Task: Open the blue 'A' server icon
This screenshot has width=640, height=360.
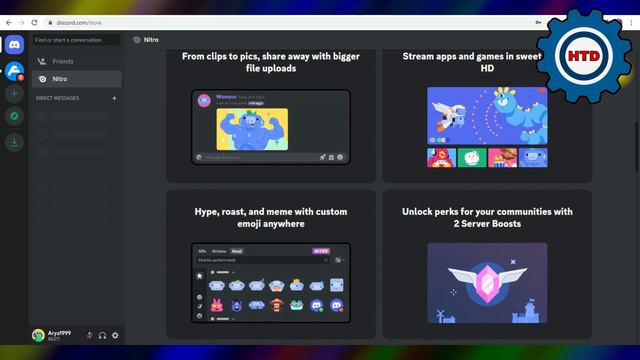Action: point(14,71)
